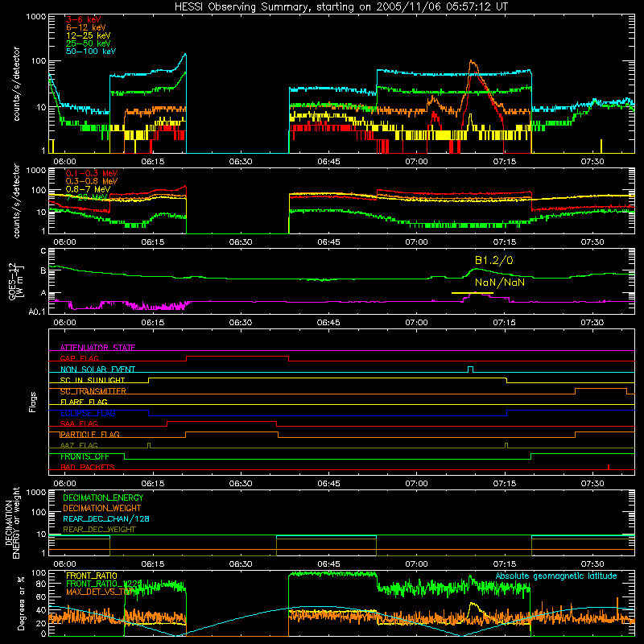Viewport: 644px width, 644px height.
Task: Select the FLARE_FLAG label
Action: point(84,402)
